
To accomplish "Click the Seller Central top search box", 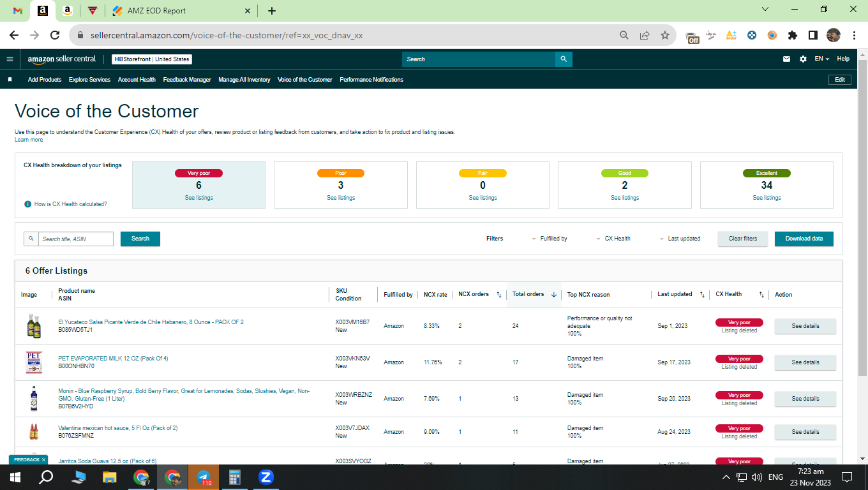I will [x=479, y=59].
